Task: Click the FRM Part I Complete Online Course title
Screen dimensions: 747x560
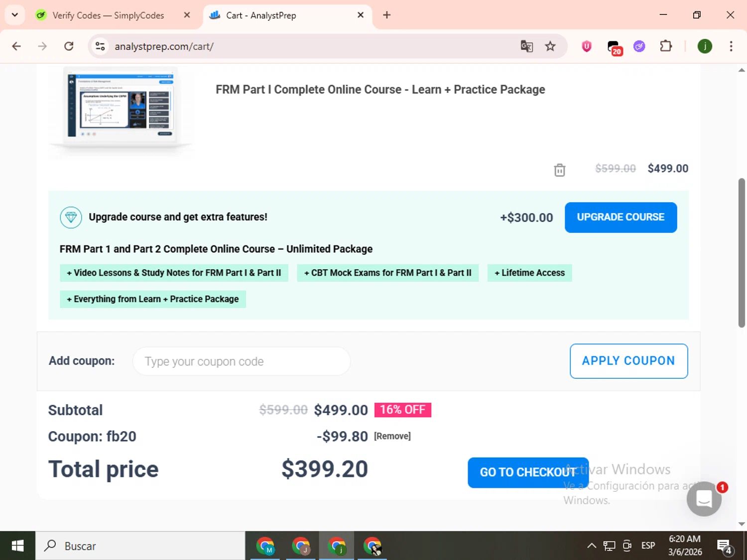Action: tap(380, 90)
